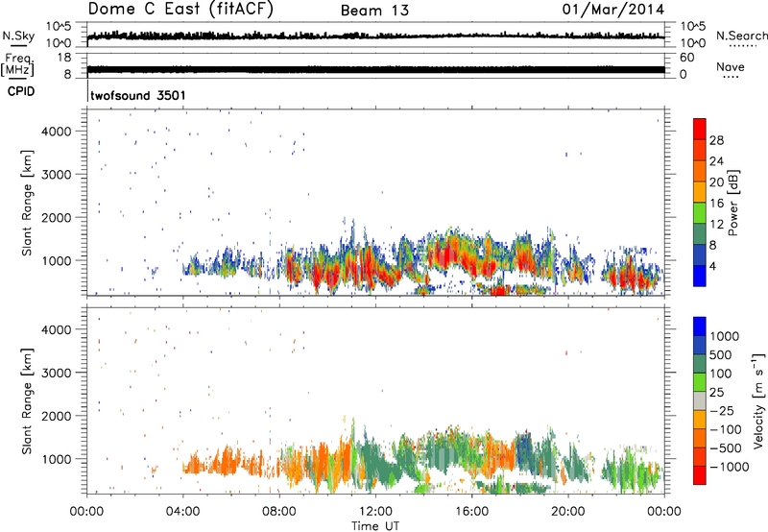Click the '08:00' time tick label
Image resolution: width=768 pixels, height=532 pixels.
(278, 512)
